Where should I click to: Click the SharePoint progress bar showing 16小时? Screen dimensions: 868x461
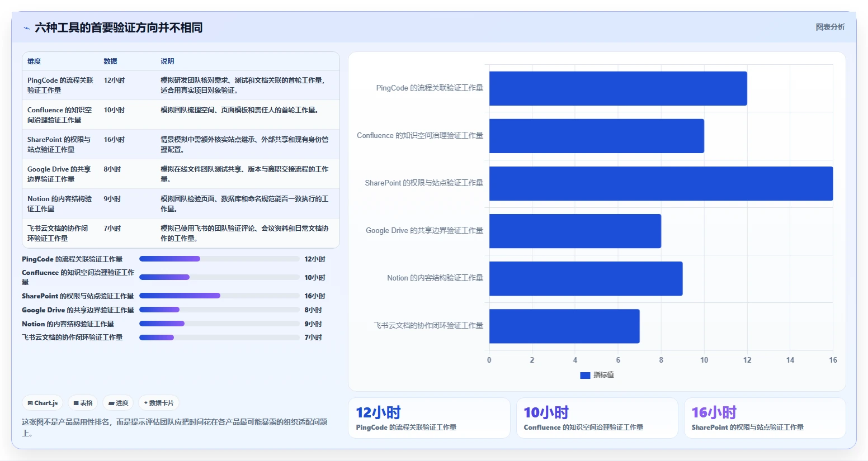tap(219, 296)
